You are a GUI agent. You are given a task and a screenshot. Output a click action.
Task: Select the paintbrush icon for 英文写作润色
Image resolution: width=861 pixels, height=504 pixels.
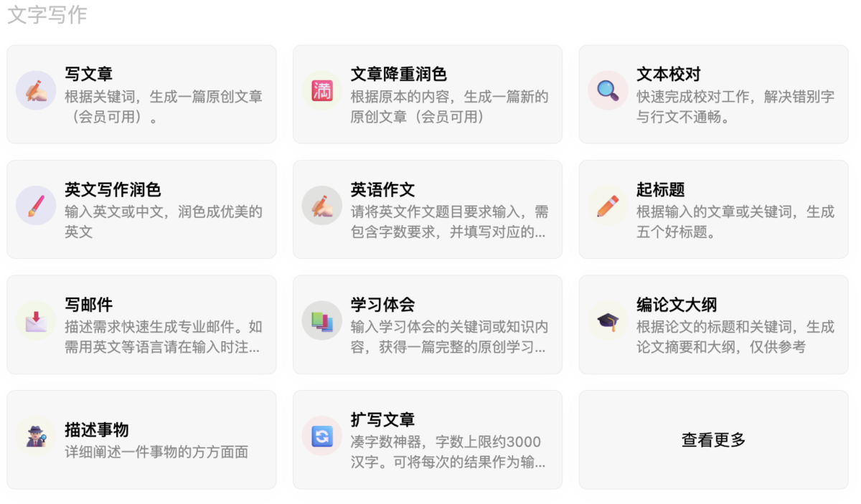point(36,206)
